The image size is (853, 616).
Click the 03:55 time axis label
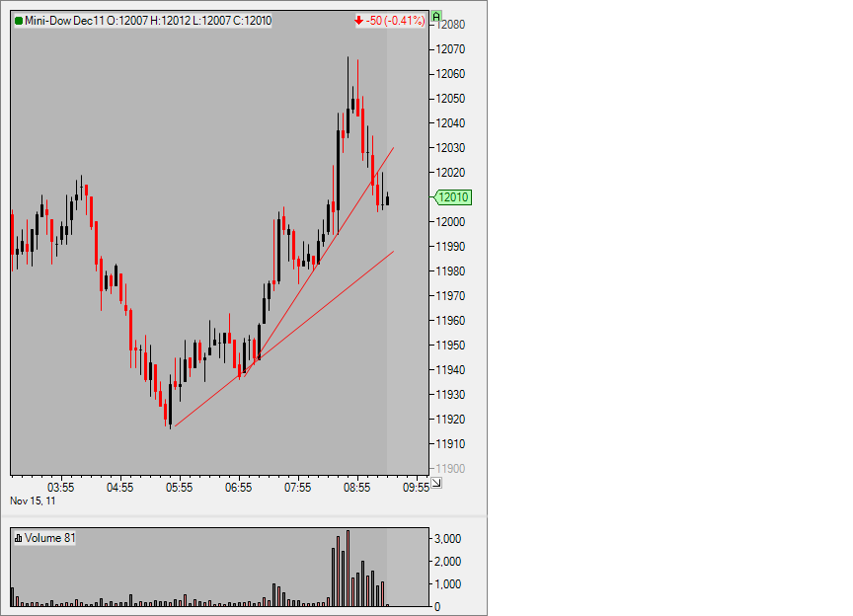click(x=60, y=488)
